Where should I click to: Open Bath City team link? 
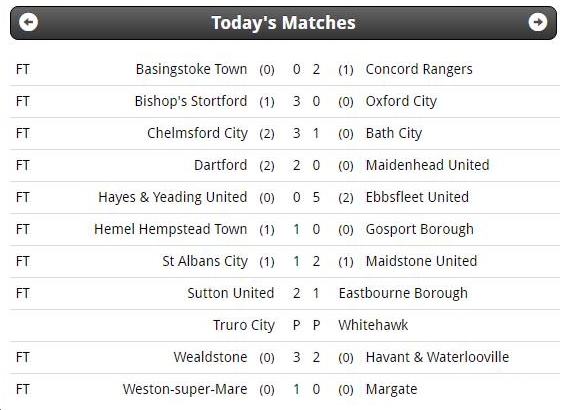[394, 133]
